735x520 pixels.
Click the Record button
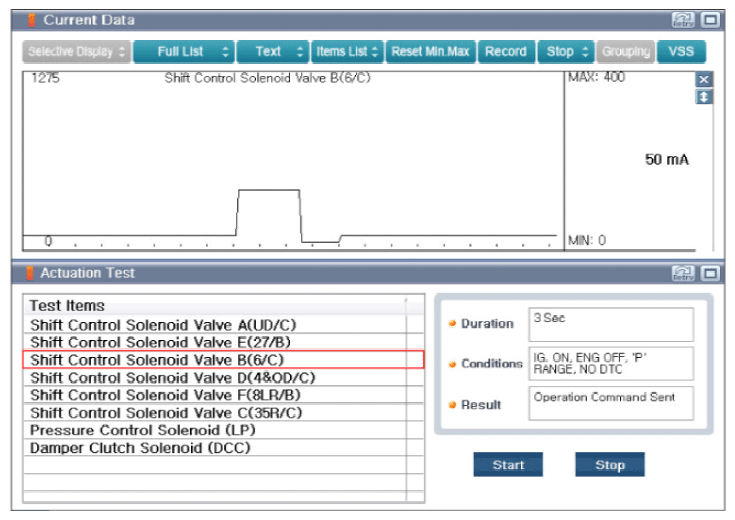[506, 52]
